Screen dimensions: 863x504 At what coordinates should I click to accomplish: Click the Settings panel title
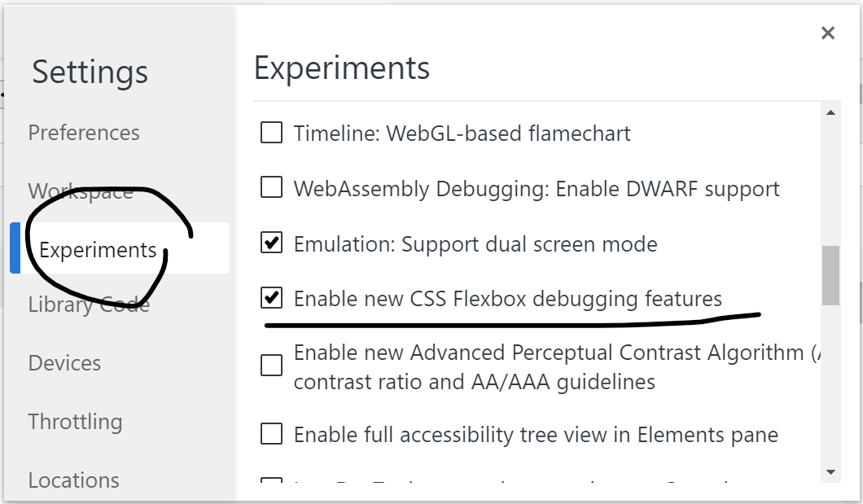pos(89,72)
